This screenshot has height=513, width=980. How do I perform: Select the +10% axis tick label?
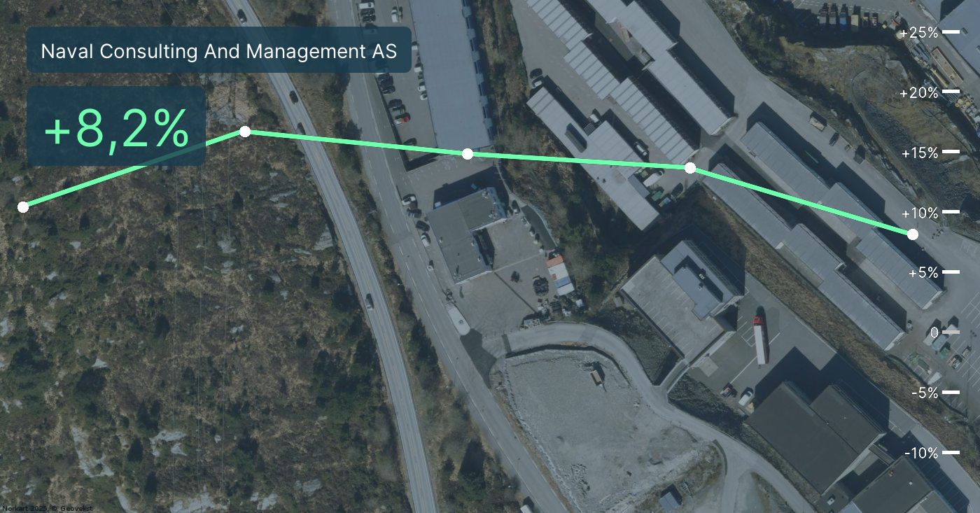tap(919, 213)
